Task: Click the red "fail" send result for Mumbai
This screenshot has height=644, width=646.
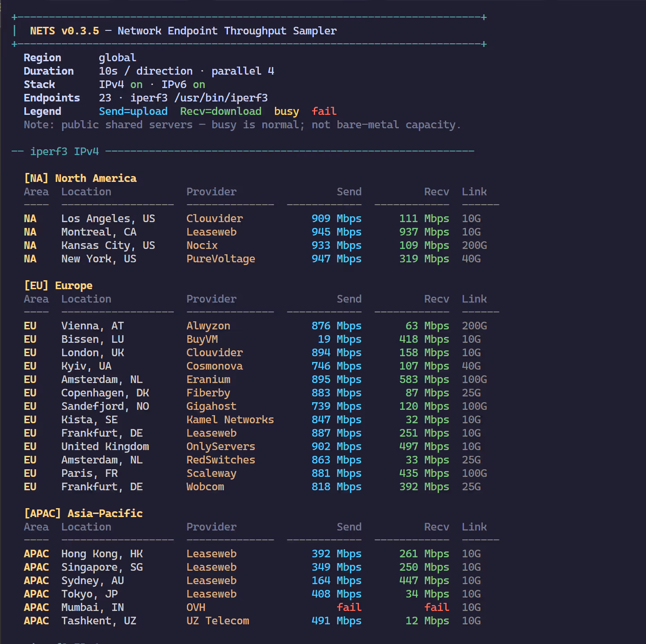Action: [349, 607]
